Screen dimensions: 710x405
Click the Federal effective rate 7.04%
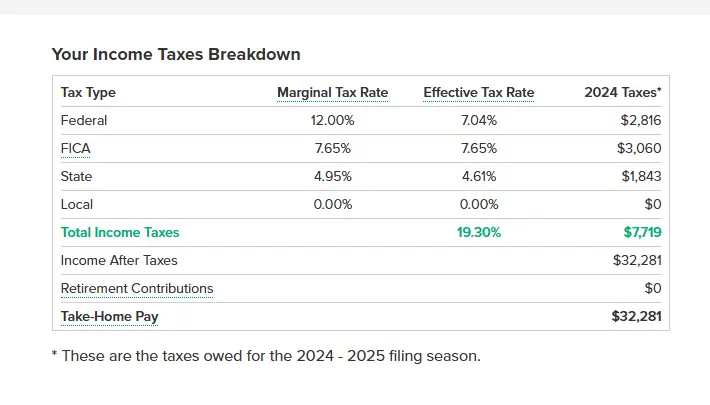coord(479,121)
